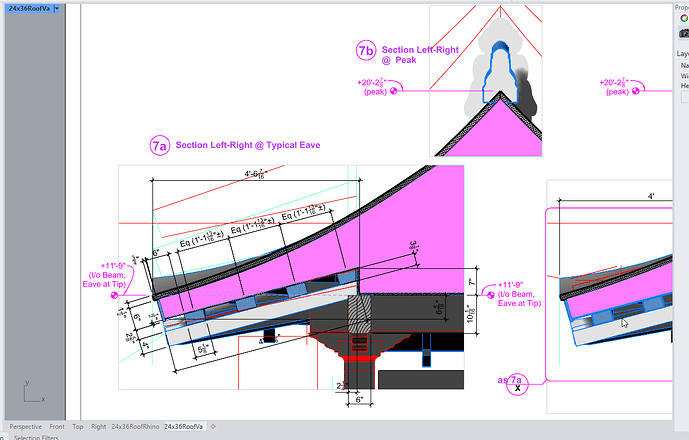
Task: Select the 5 3/4" dimension text
Action: [x=203, y=349]
